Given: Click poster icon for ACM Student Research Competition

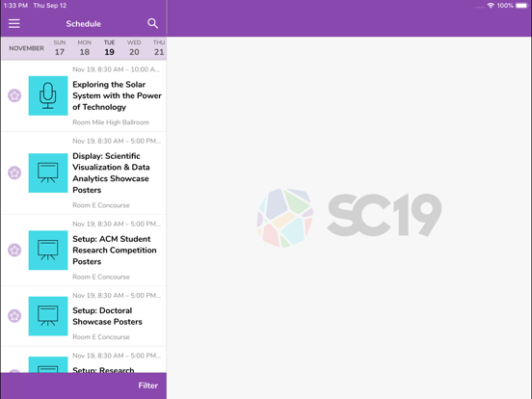Looking at the screenshot, I should [x=48, y=251].
